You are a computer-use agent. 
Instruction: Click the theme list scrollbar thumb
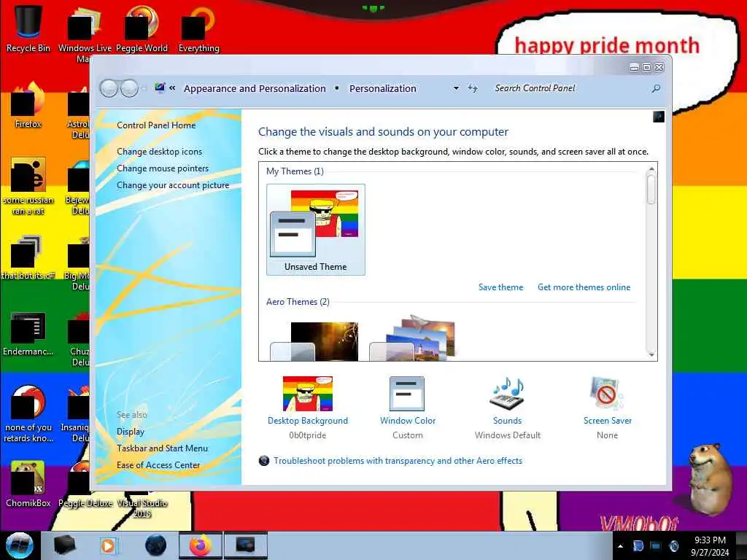[651, 190]
